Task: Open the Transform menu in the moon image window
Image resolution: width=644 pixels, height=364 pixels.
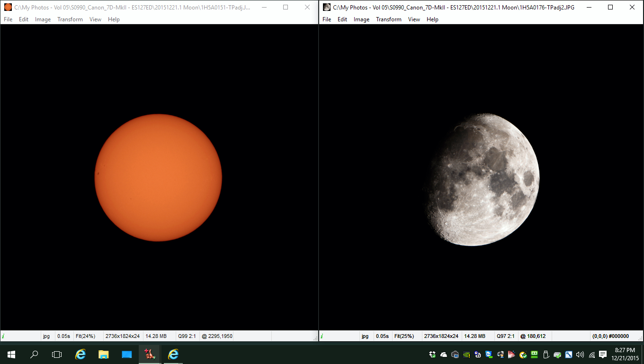Action: tap(388, 19)
